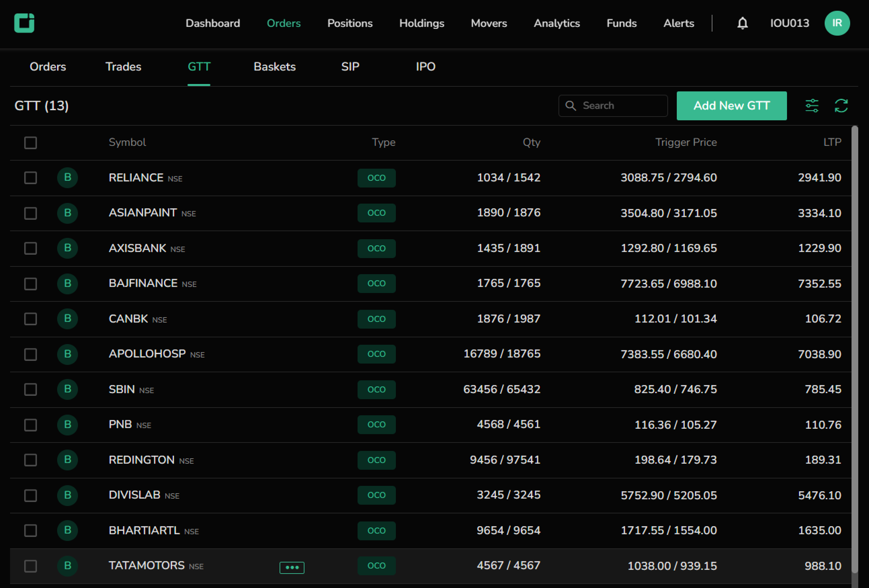Click the B badge for BHARTIARTL
This screenshot has width=869, height=588.
pyautogui.click(x=67, y=531)
